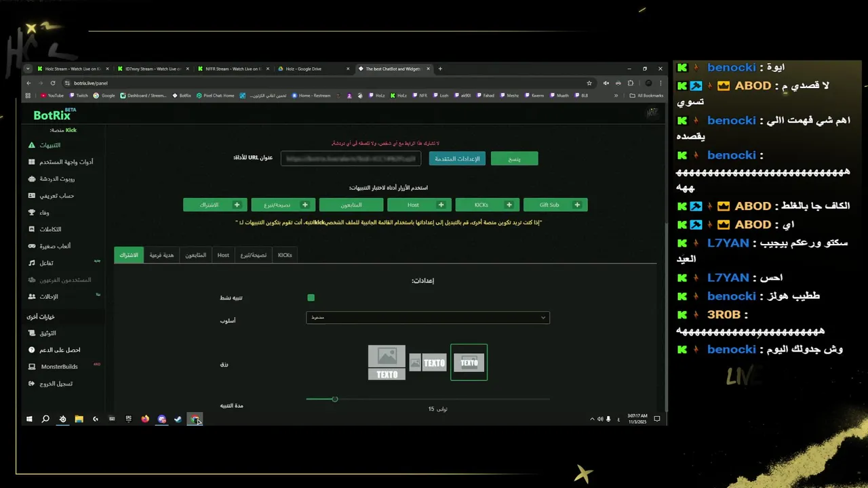Test alert with Host green button
The width and height of the screenshot is (868, 488).
[419, 205]
